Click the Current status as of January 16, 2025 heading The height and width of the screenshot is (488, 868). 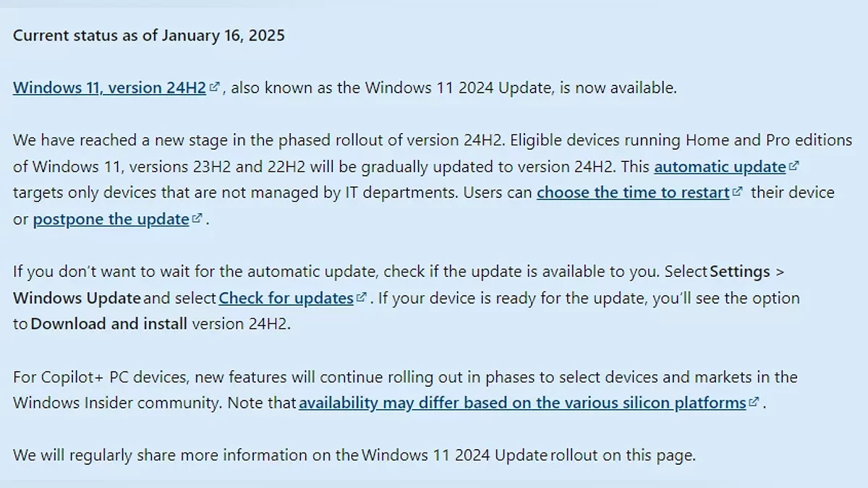pyautogui.click(x=149, y=35)
